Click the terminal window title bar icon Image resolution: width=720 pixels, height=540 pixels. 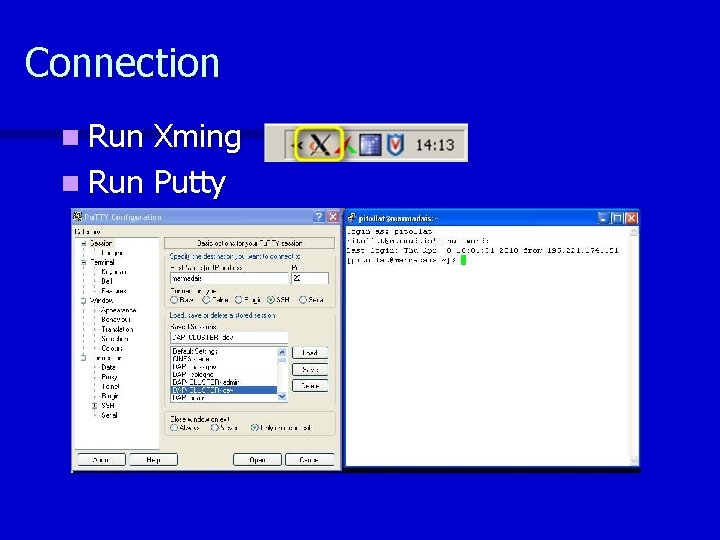coord(352,218)
